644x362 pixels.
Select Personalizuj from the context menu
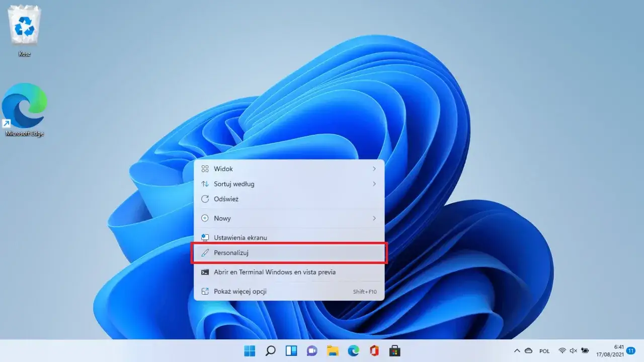(x=289, y=252)
